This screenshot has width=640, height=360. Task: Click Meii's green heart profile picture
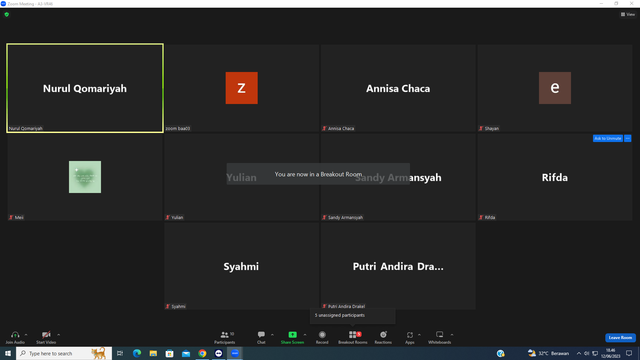click(85, 177)
